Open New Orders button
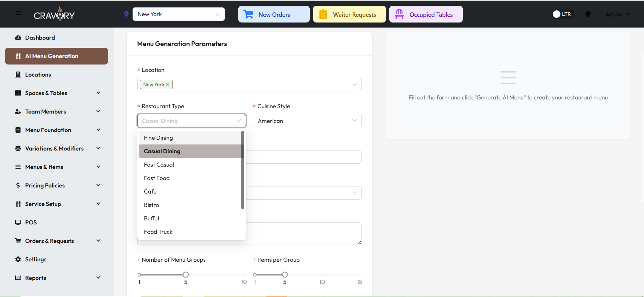Image resolution: width=644 pixels, height=297 pixels. coord(274,14)
